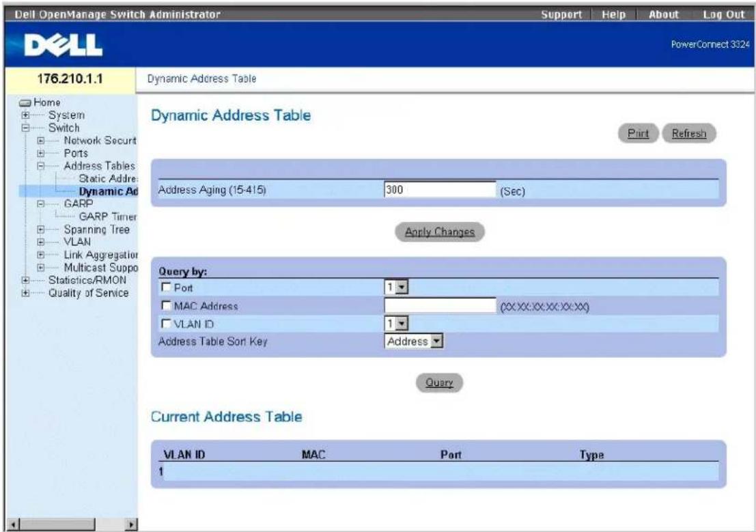Enable the Port query checkbox
756x532 pixels.
pyautogui.click(x=166, y=287)
